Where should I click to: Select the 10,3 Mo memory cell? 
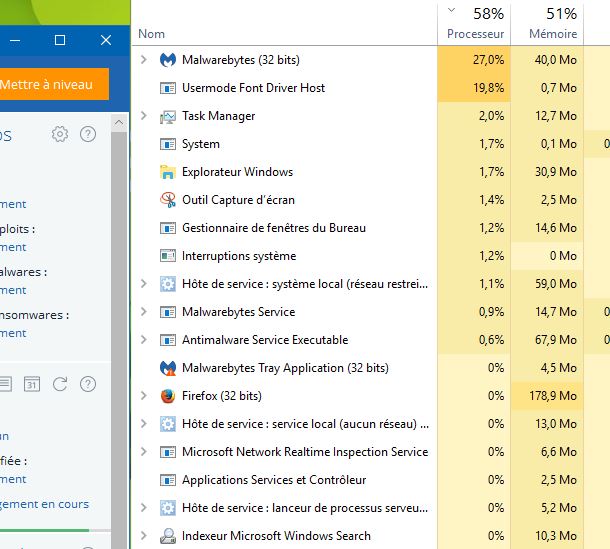547,536
